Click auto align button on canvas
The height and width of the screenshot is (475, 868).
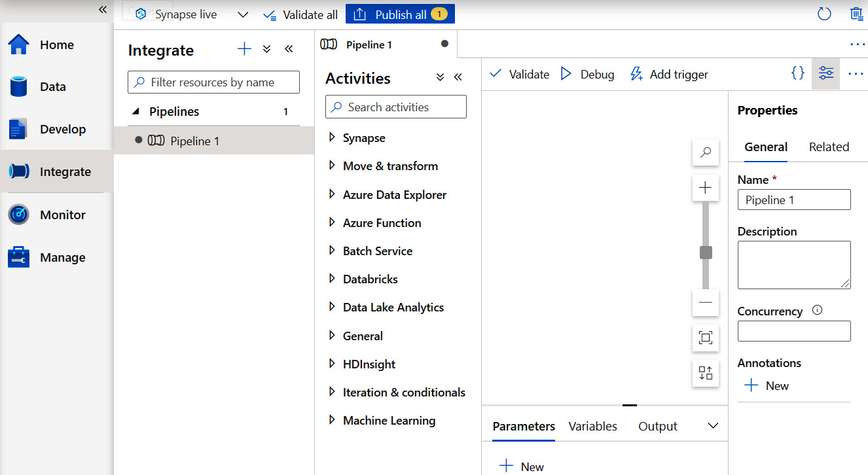click(x=706, y=373)
